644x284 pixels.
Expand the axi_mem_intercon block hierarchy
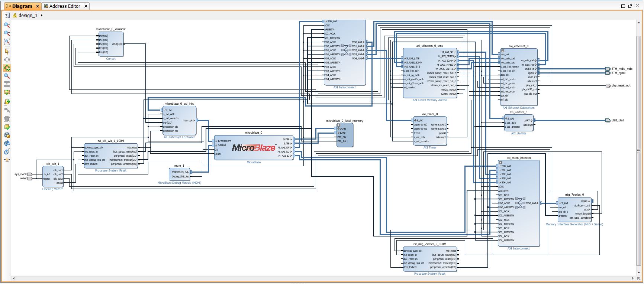pyautogui.click(x=500, y=163)
